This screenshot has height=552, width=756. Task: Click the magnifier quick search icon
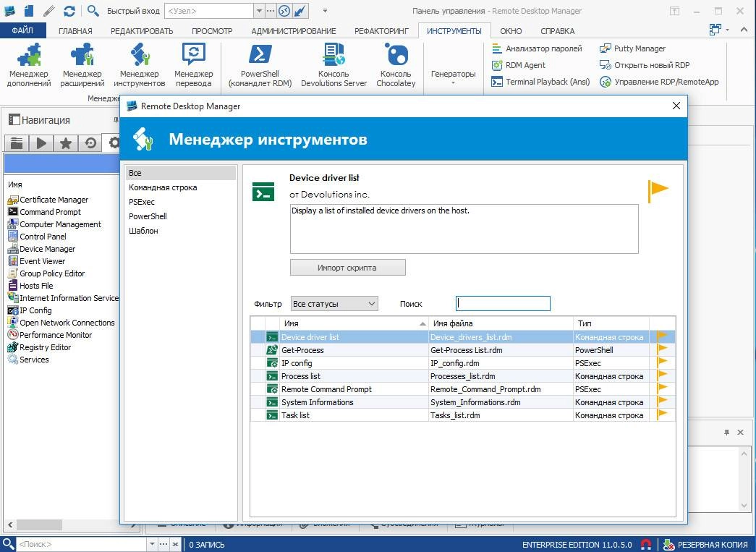tap(93, 11)
